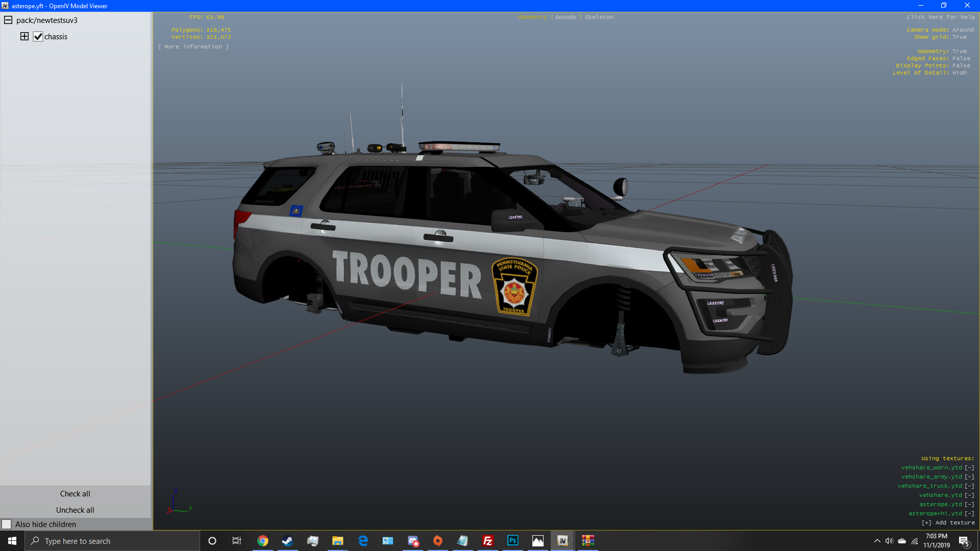Viewport: 980px width, 551px height.
Task: Open Click here for help
Action: click(940, 17)
